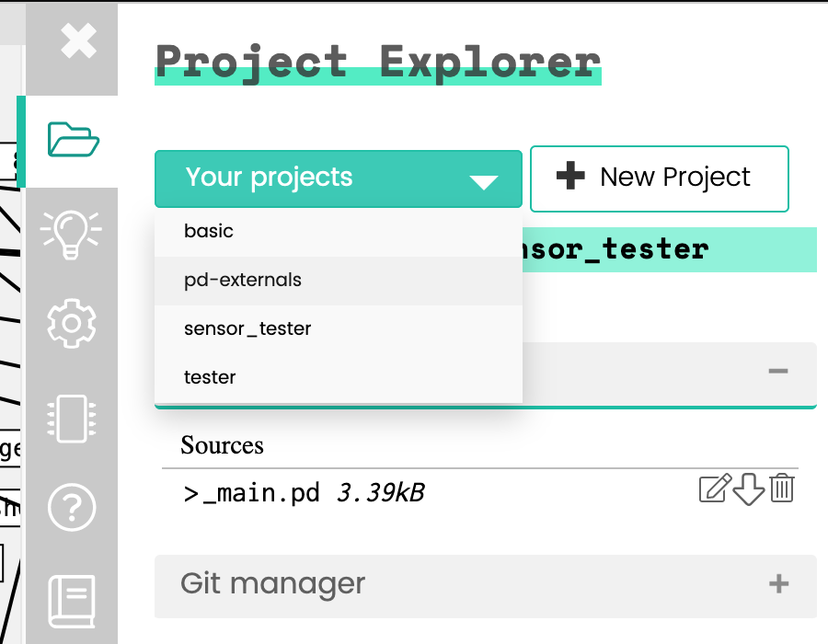Create a project with New Project button
Screen dimensions: 828x644
coord(659,178)
